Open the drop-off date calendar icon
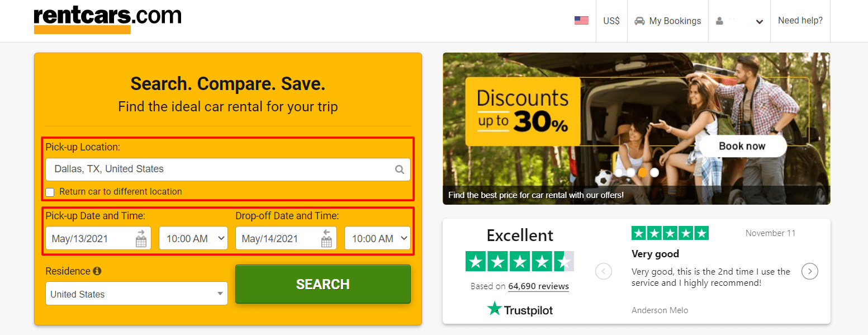Viewport: 868px width, 335px height. coord(327,239)
